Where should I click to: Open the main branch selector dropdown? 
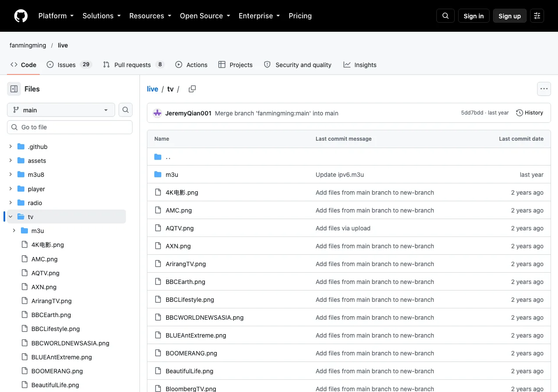click(x=61, y=110)
